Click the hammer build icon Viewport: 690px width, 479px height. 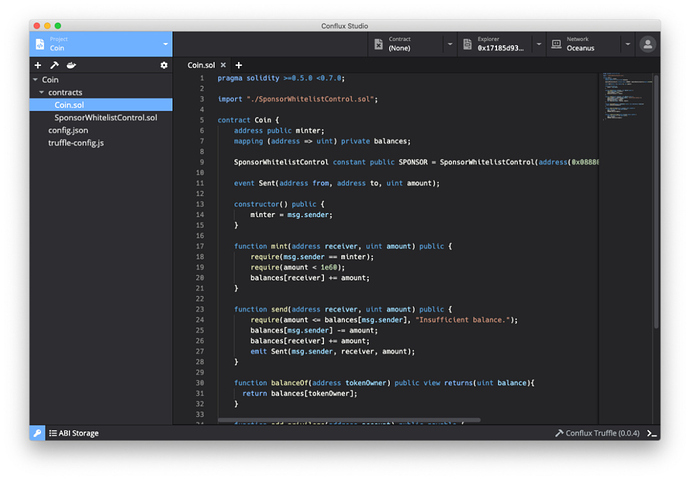tap(54, 65)
